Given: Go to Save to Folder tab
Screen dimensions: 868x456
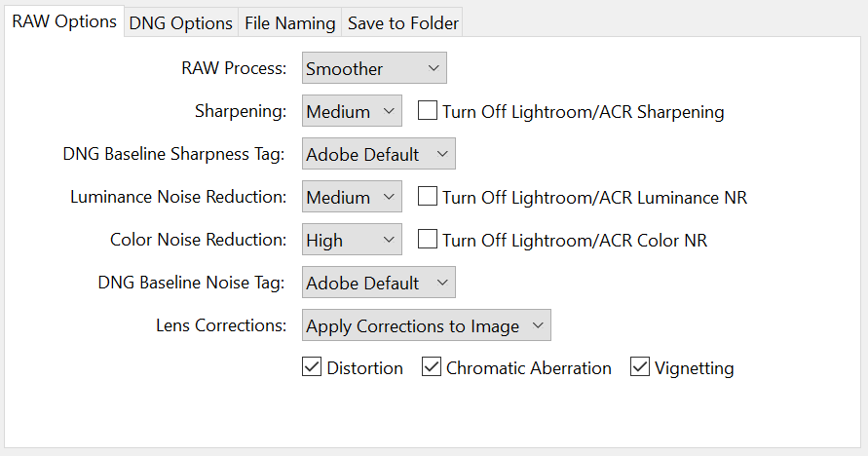Looking at the screenshot, I should [x=402, y=23].
